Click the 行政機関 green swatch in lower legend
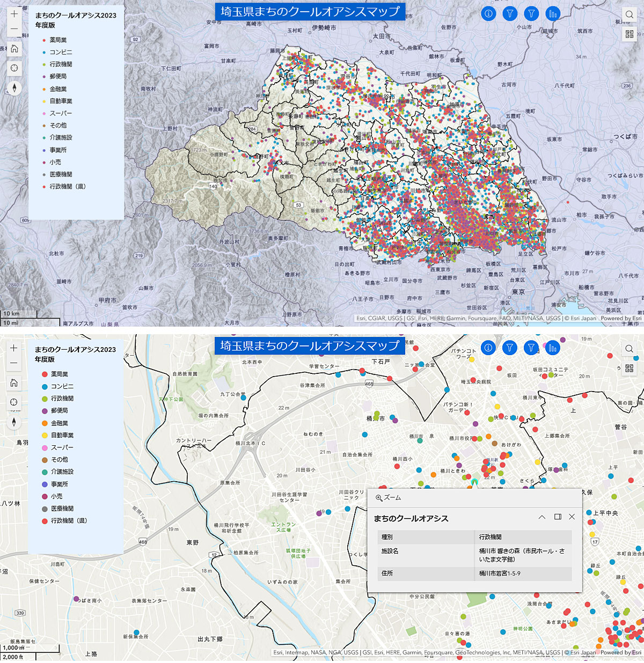 pos(45,399)
